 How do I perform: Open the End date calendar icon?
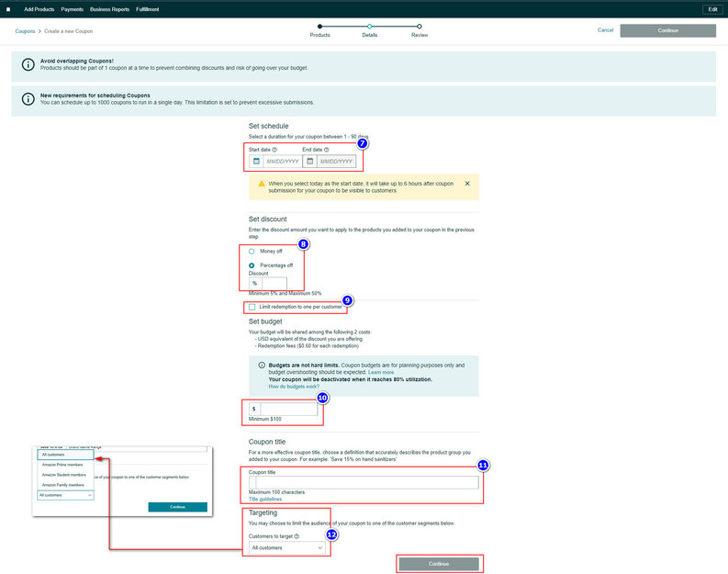point(309,161)
